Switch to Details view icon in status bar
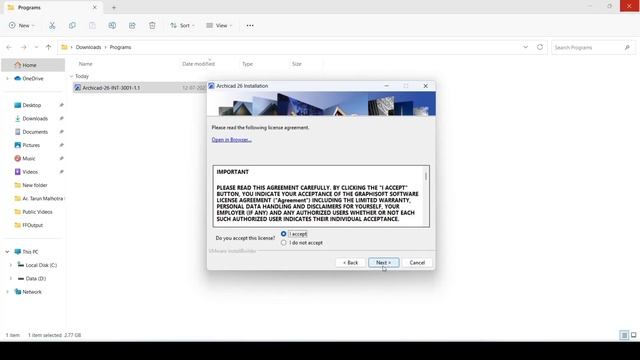This screenshot has width=640, height=360. tap(624, 335)
